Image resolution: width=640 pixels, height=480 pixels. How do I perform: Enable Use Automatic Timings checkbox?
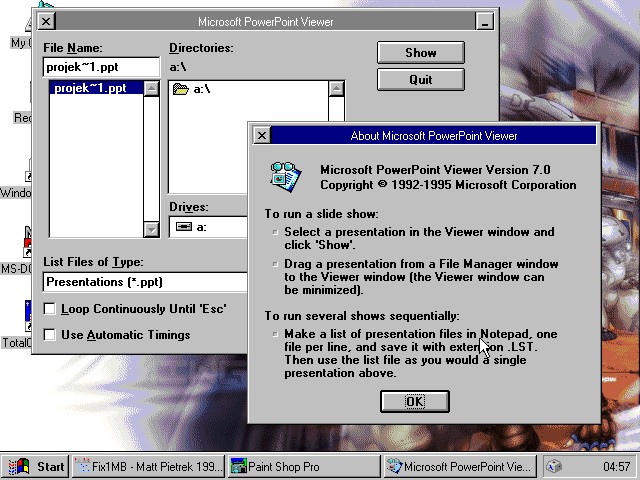coord(50,335)
